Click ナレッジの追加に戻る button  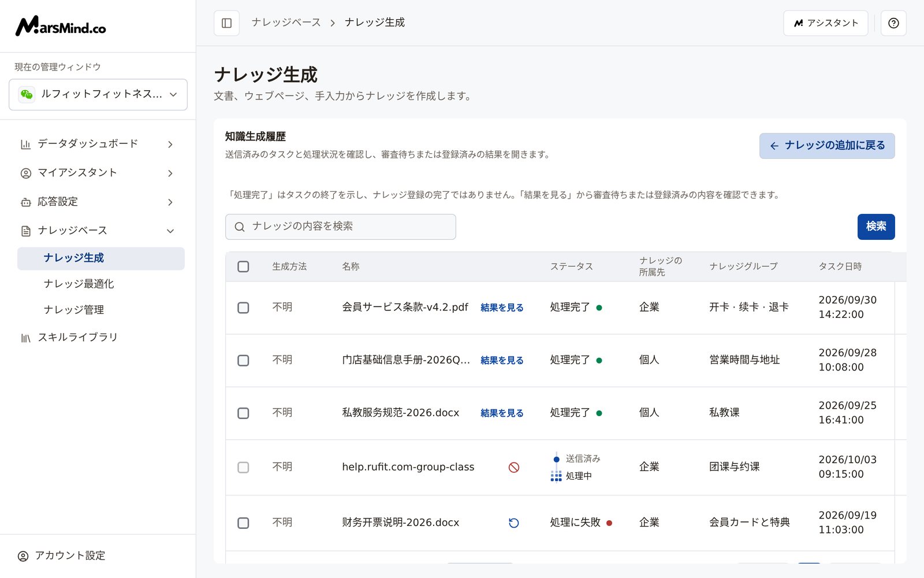(x=827, y=146)
